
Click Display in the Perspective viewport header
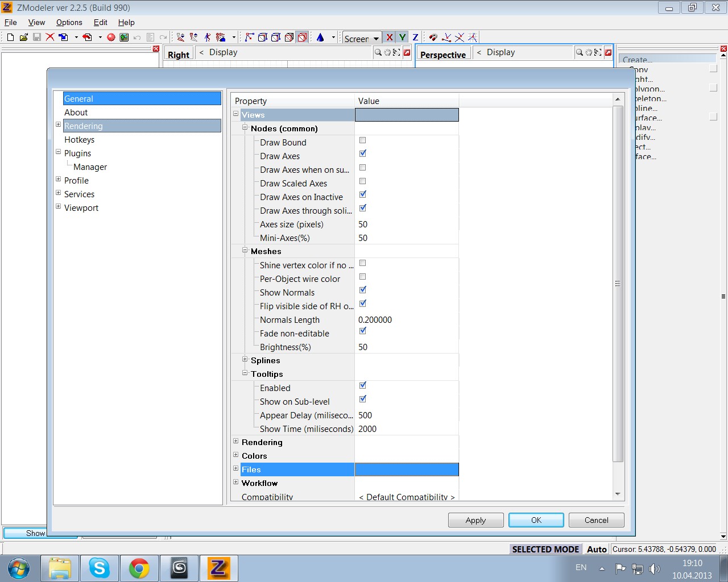point(501,52)
